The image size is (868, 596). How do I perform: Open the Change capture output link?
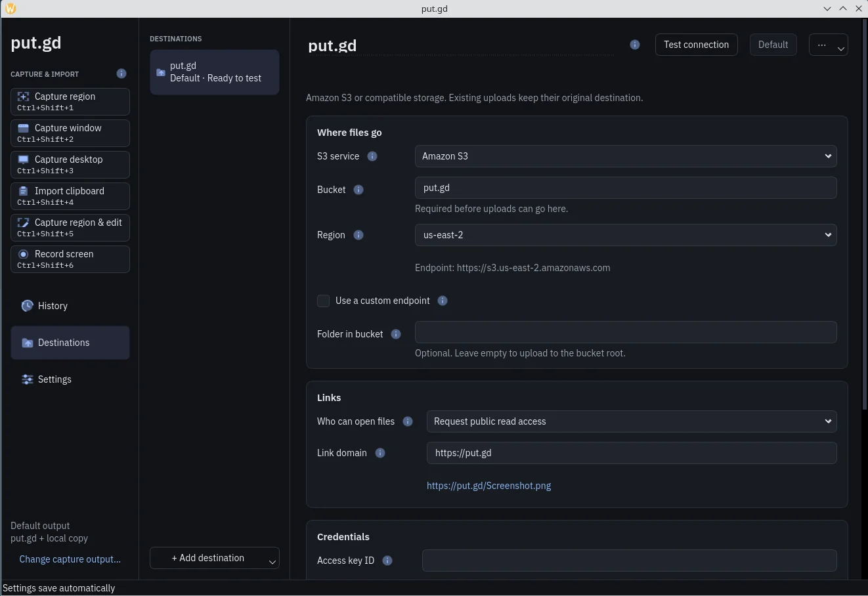[x=70, y=559]
